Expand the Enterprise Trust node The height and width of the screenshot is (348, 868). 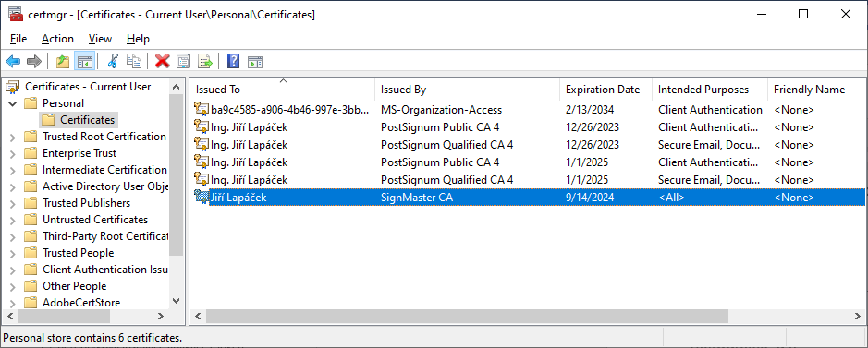coord(13,153)
